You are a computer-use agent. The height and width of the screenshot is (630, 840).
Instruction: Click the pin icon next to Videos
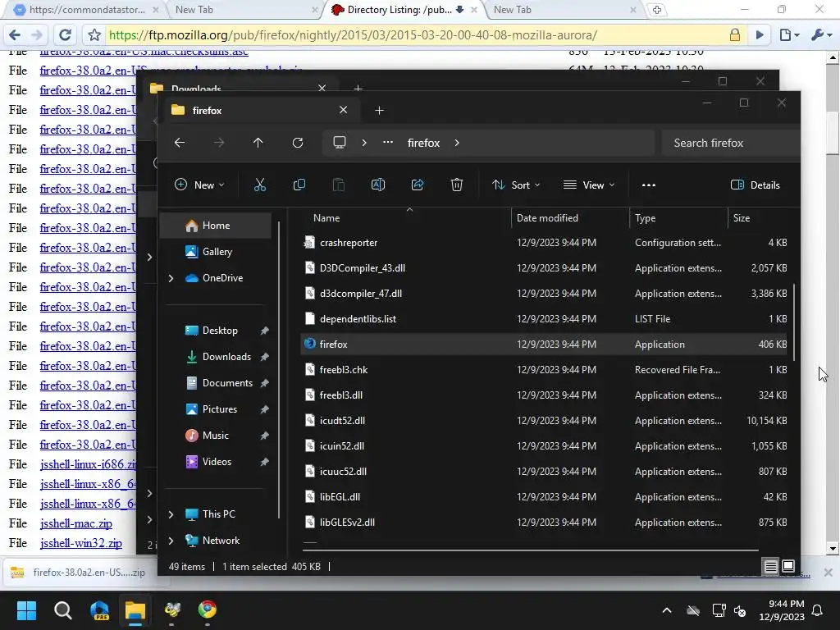coord(265,462)
